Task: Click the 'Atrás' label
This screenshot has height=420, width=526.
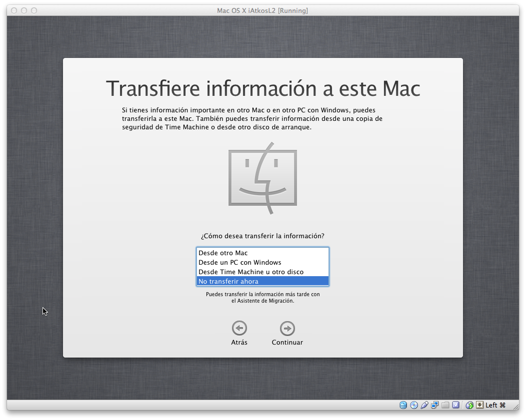Action: tap(239, 342)
